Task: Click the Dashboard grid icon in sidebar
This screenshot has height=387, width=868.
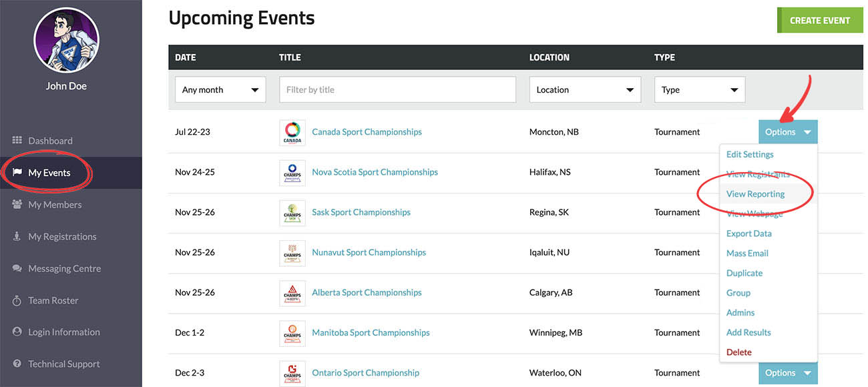Action: click(x=17, y=141)
